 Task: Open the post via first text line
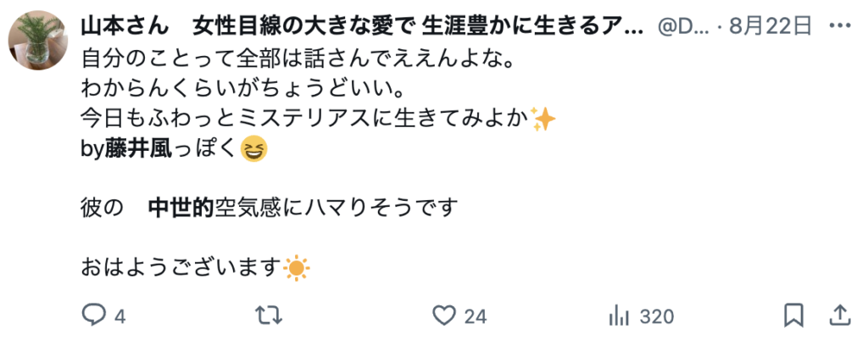pyautogui.click(x=298, y=58)
